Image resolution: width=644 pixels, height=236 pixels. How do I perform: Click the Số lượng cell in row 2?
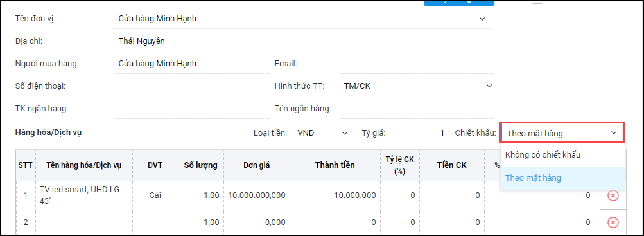200,223
